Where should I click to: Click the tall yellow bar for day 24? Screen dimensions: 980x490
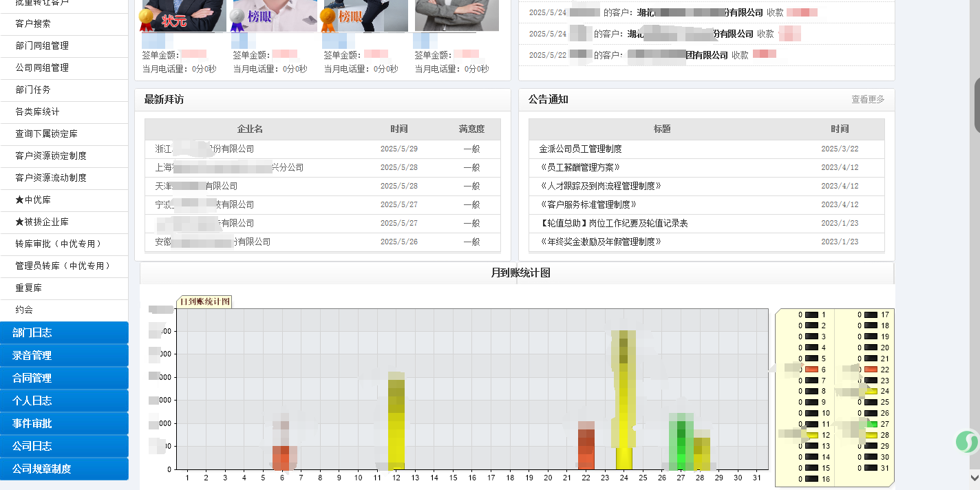[624, 399]
